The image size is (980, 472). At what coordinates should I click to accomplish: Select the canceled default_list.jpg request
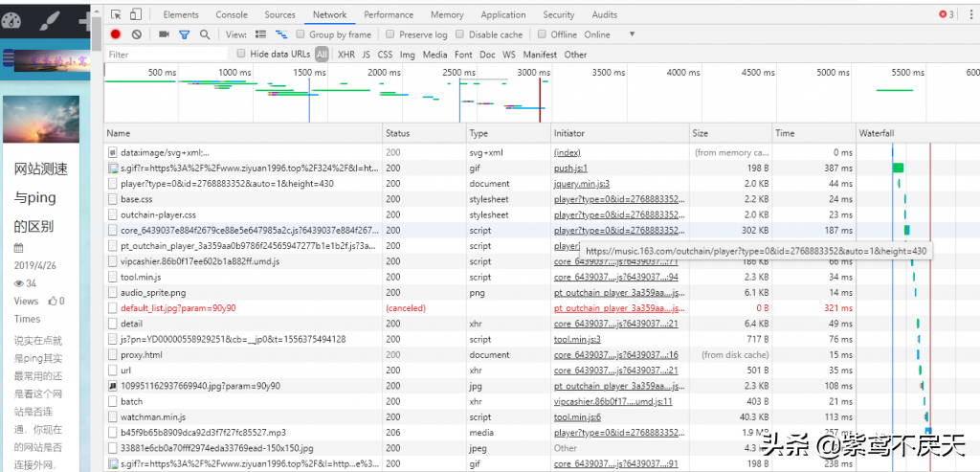click(178, 308)
